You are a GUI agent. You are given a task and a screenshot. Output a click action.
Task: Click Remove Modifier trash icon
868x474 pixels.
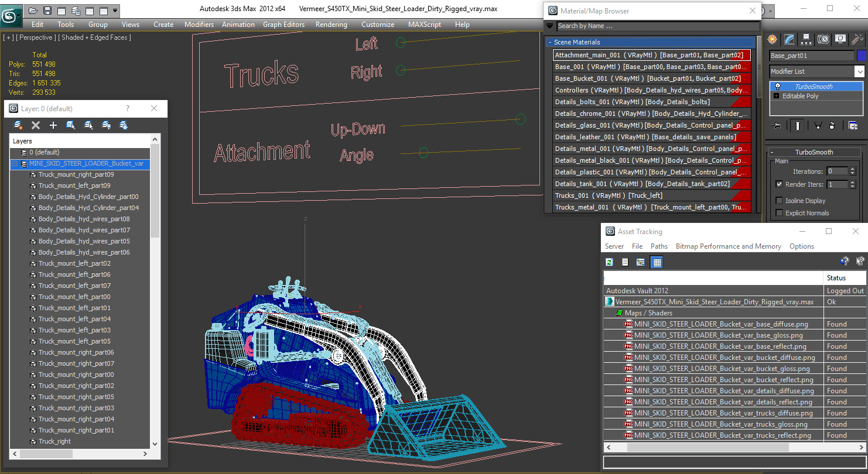point(832,125)
